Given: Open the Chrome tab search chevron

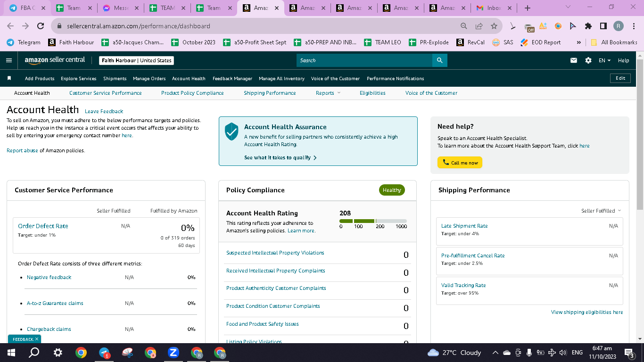Looking at the screenshot, I should pyautogui.click(x=568, y=7).
